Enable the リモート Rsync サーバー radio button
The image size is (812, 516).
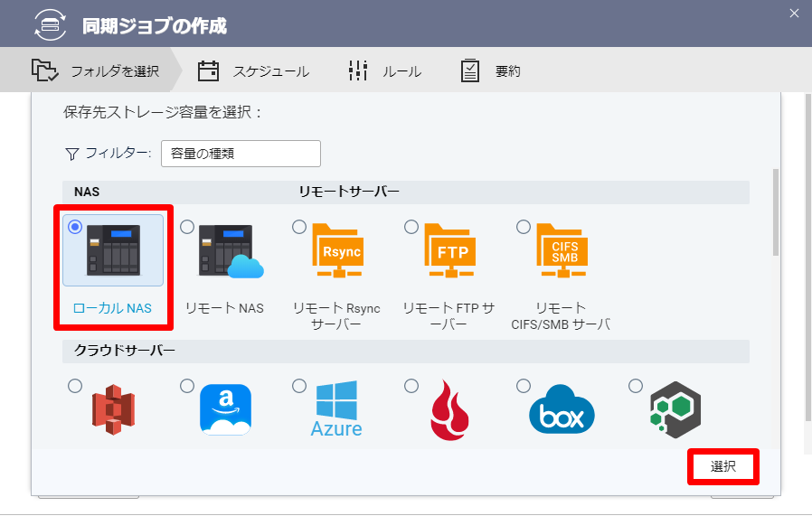click(299, 227)
